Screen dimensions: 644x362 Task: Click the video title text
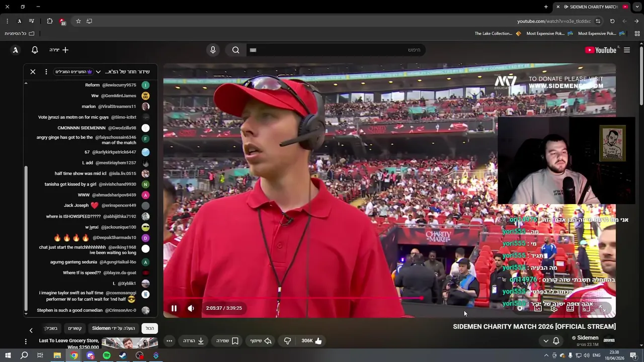pos(534,326)
